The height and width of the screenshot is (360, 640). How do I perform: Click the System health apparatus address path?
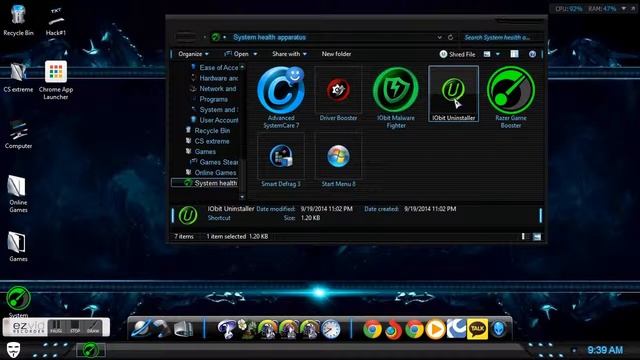click(269, 37)
